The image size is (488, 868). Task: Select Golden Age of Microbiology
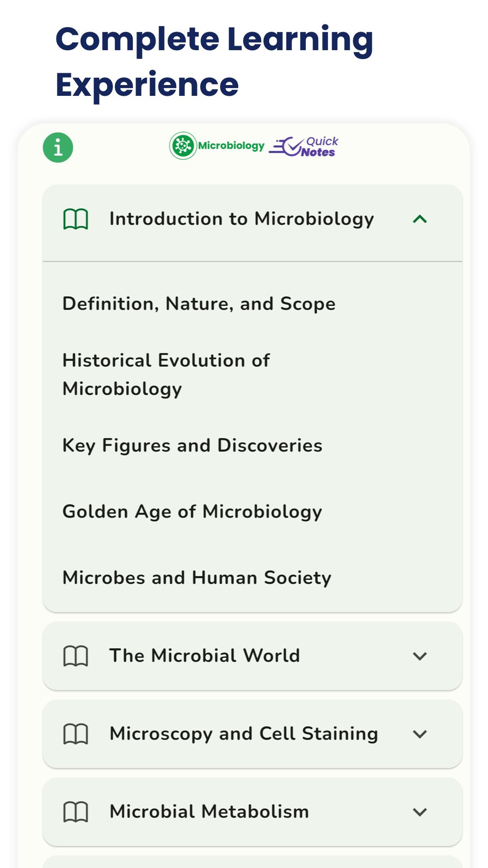(192, 512)
